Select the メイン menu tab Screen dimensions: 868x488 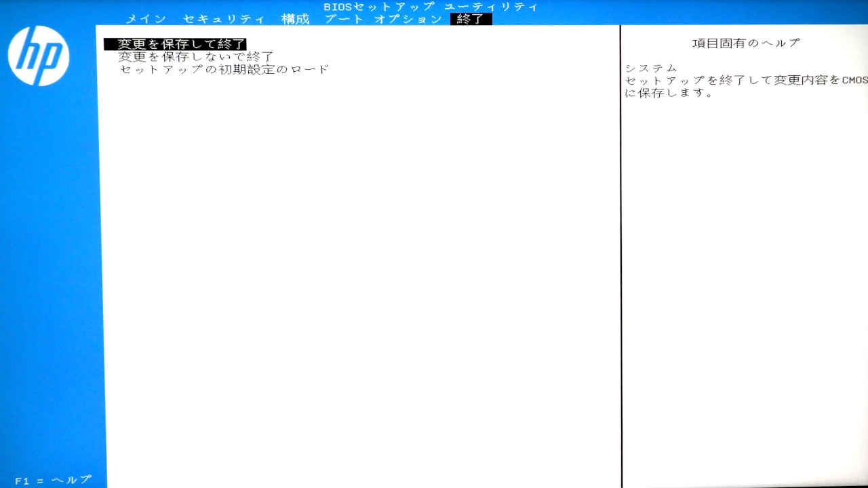pos(144,19)
